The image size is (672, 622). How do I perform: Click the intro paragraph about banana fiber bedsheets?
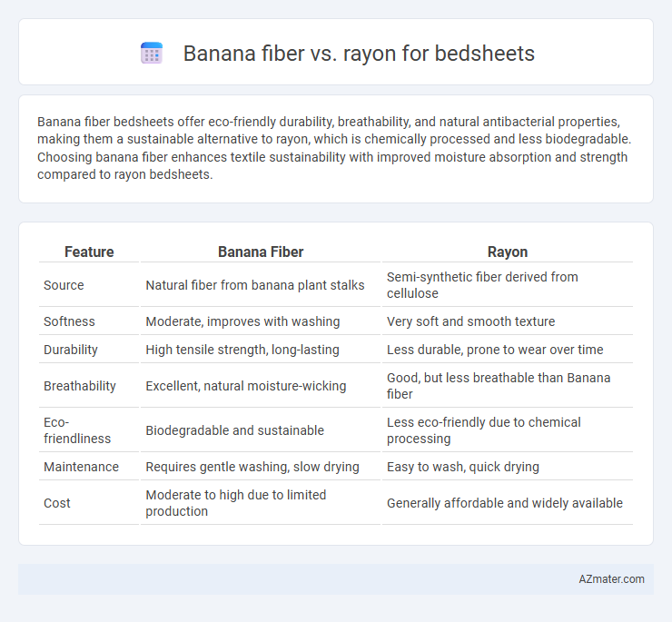334,148
